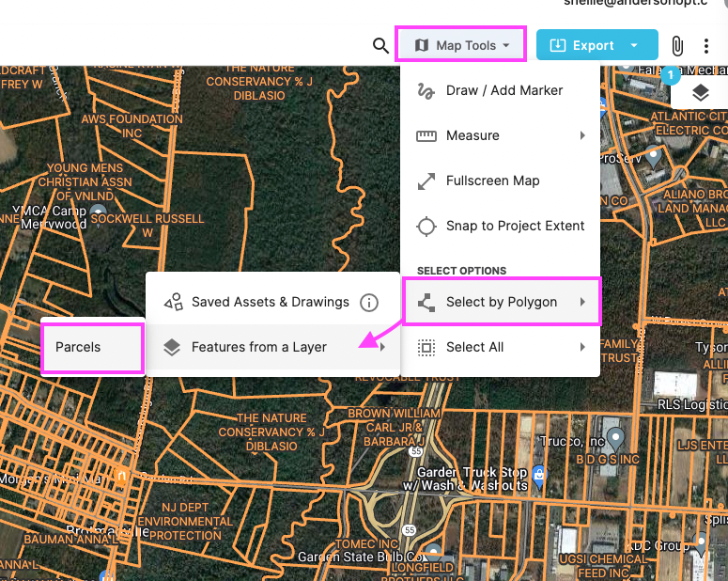
Task: Click the polygon nodes icon
Action: pyautogui.click(x=426, y=302)
